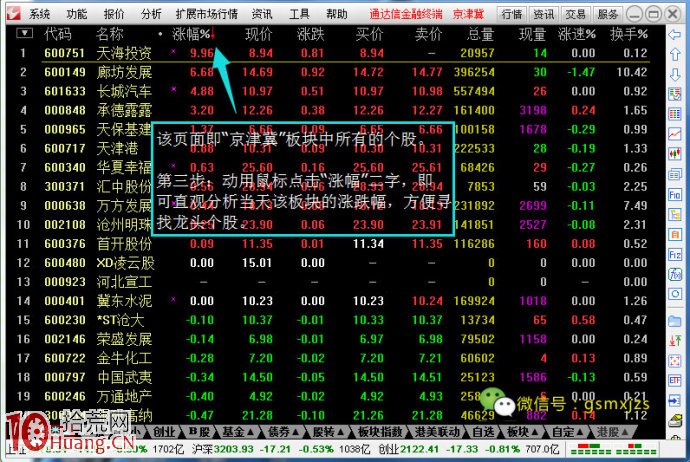Open the 帮助 menu
The width and height of the screenshot is (690, 462).
[337, 14]
